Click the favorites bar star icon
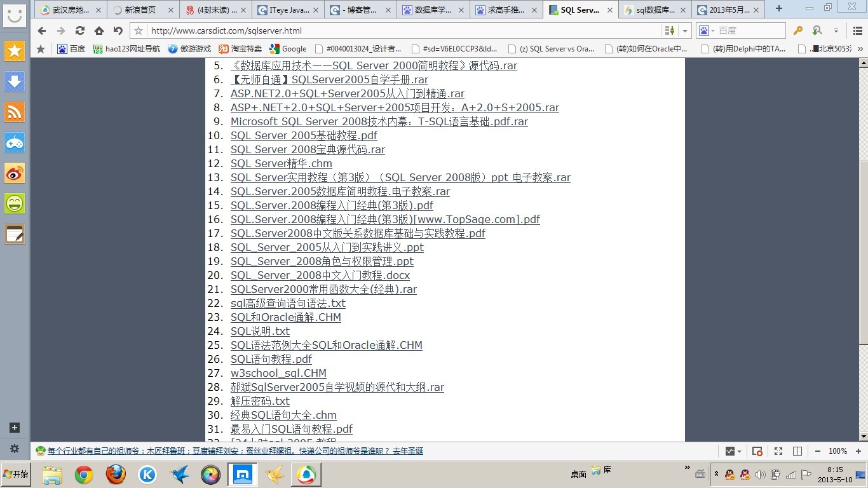868x488 pixels. (x=41, y=48)
